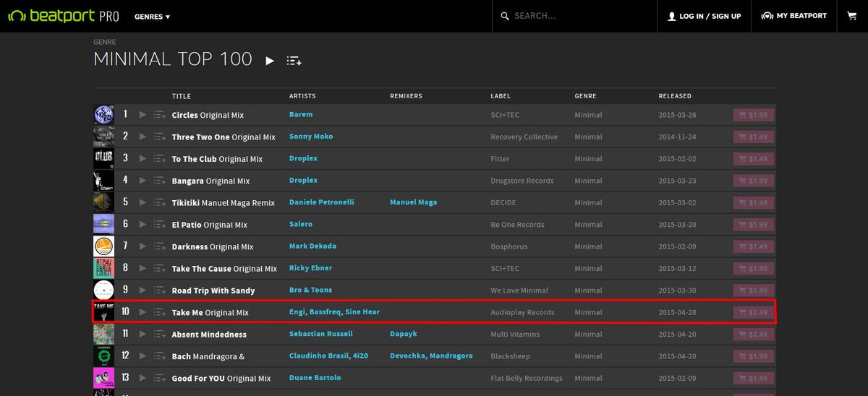Image resolution: width=868 pixels, height=396 pixels.
Task: Open remixer Dapayk
Action: (404, 334)
